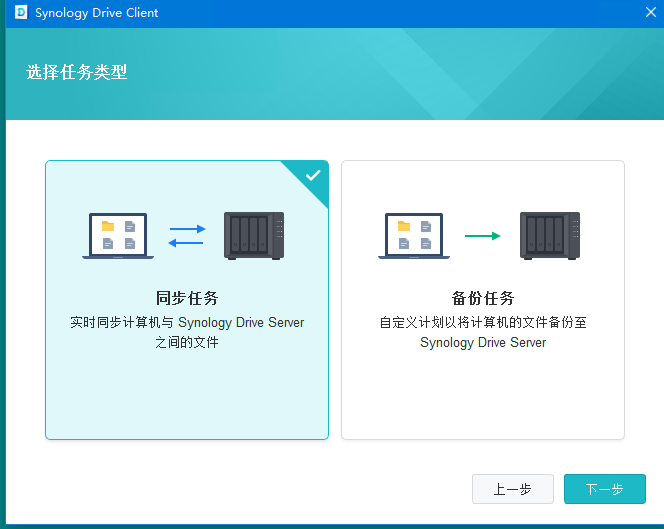Click the NAS server icon in the 备份任务 card
The width and height of the screenshot is (664, 529).
click(x=550, y=236)
